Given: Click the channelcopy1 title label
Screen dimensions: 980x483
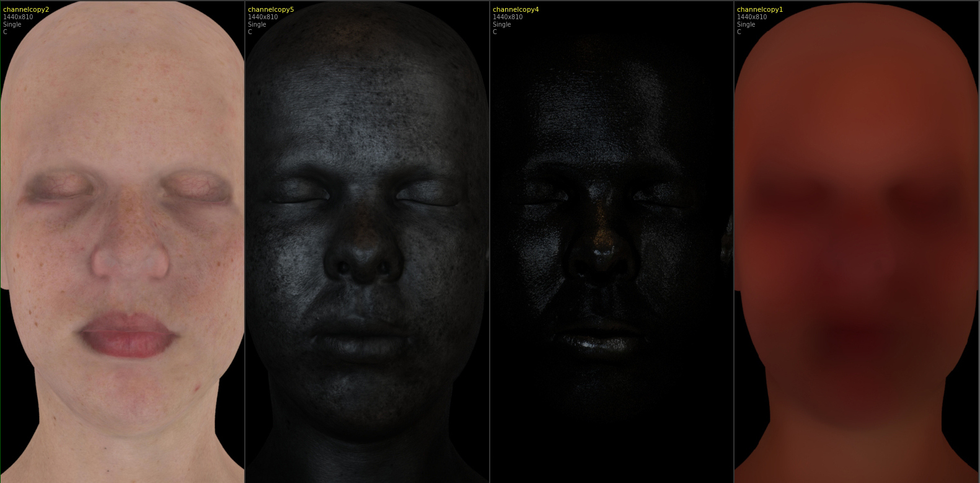Looking at the screenshot, I should [x=760, y=9].
